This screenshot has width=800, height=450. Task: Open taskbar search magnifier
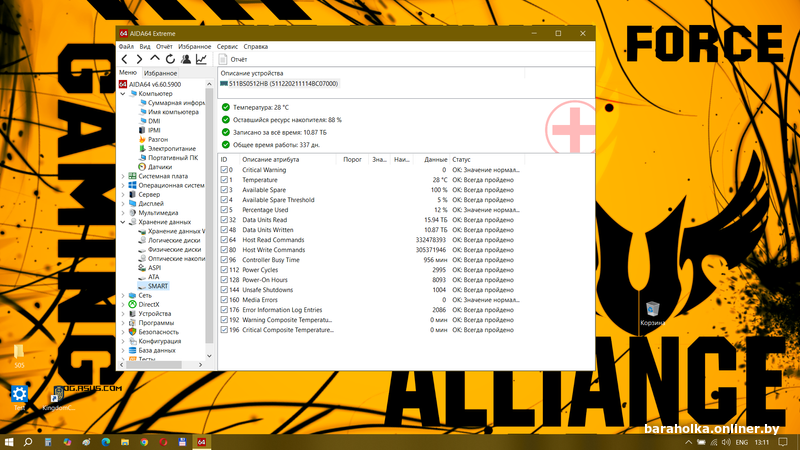click(28, 442)
